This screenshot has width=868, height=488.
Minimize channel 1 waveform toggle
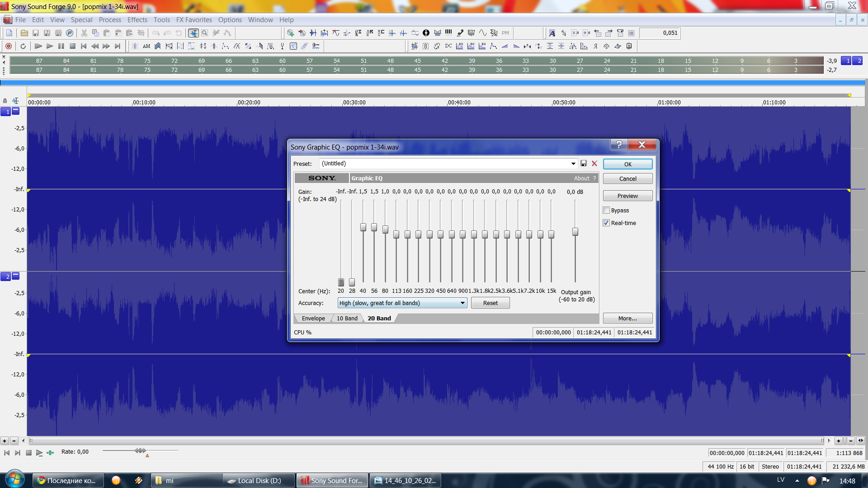pyautogui.click(x=16, y=111)
